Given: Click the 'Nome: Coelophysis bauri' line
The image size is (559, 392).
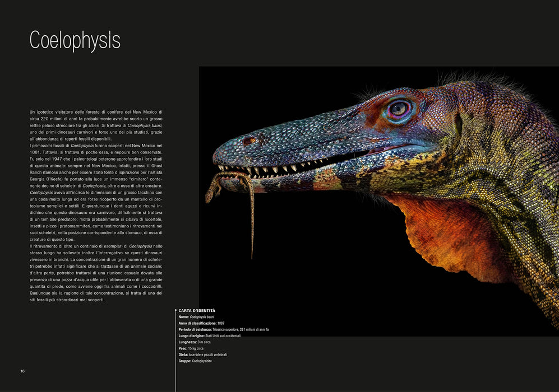Looking at the screenshot, I should point(196,317).
